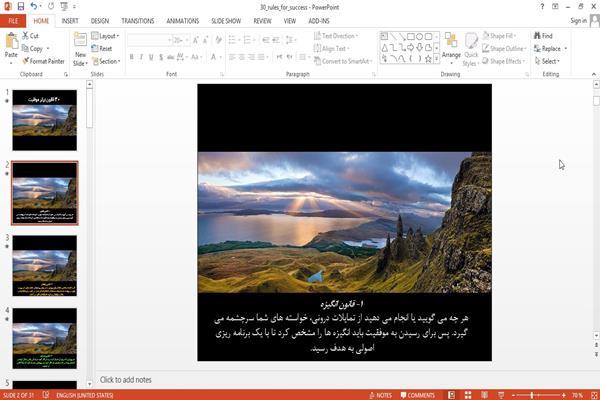
Task: Open Shape Effects dropdown
Action: tap(504, 61)
